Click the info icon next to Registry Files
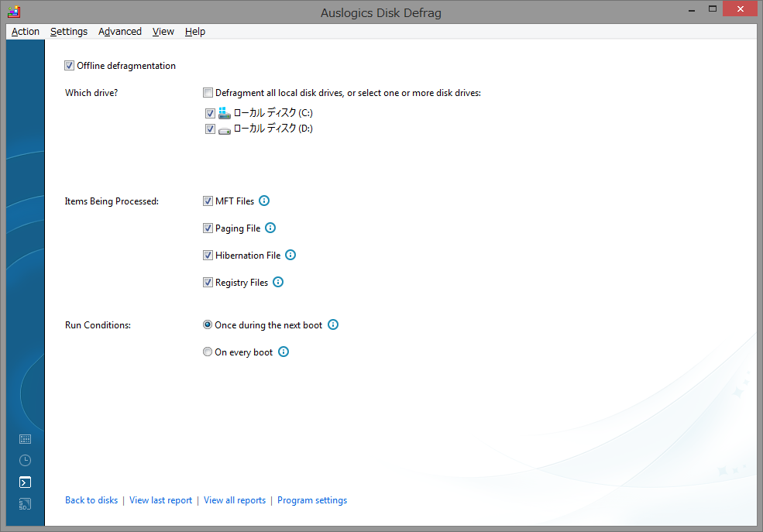 click(x=278, y=282)
